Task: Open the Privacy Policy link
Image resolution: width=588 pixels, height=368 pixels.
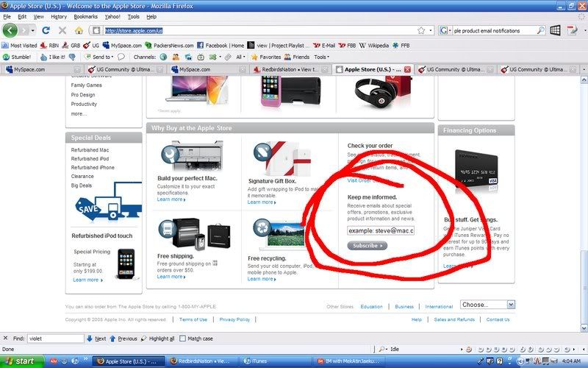Action: [x=234, y=319]
